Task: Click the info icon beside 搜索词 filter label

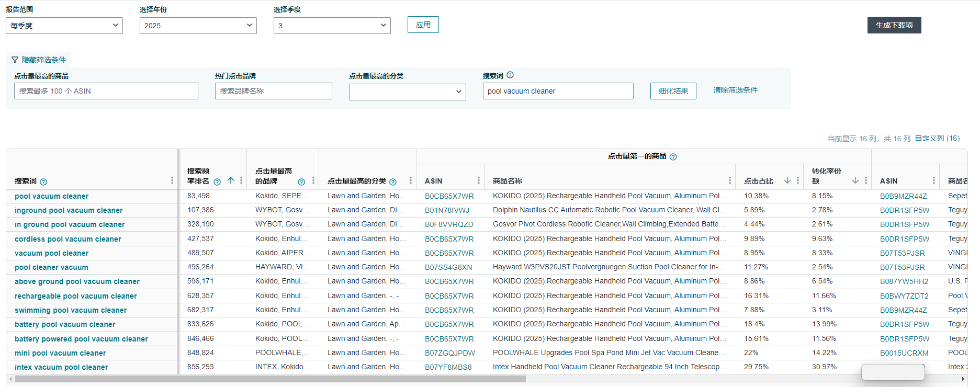Action: [x=510, y=75]
